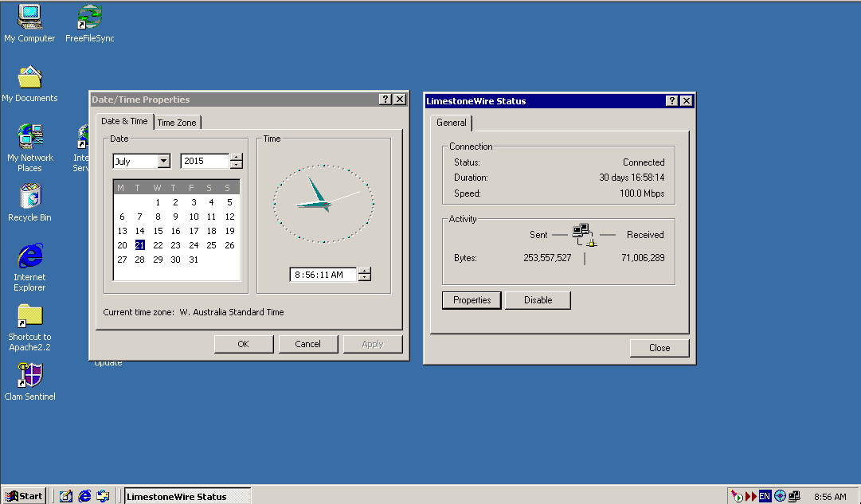Image resolution: width=861 pixels, height=504 pixels.
Task: Choose day 31 in the calendar
Action: 194,260
